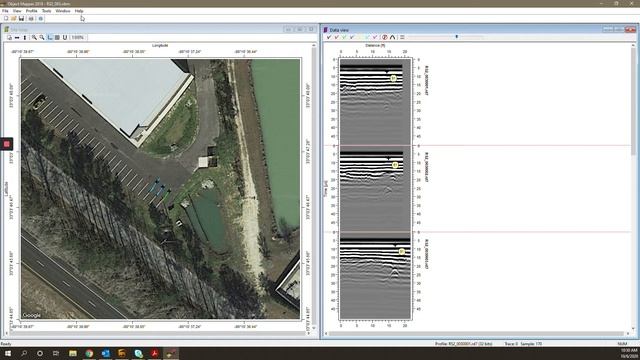Click the 'Trace: 0 Sample: 170' status text

pos(523,344)
